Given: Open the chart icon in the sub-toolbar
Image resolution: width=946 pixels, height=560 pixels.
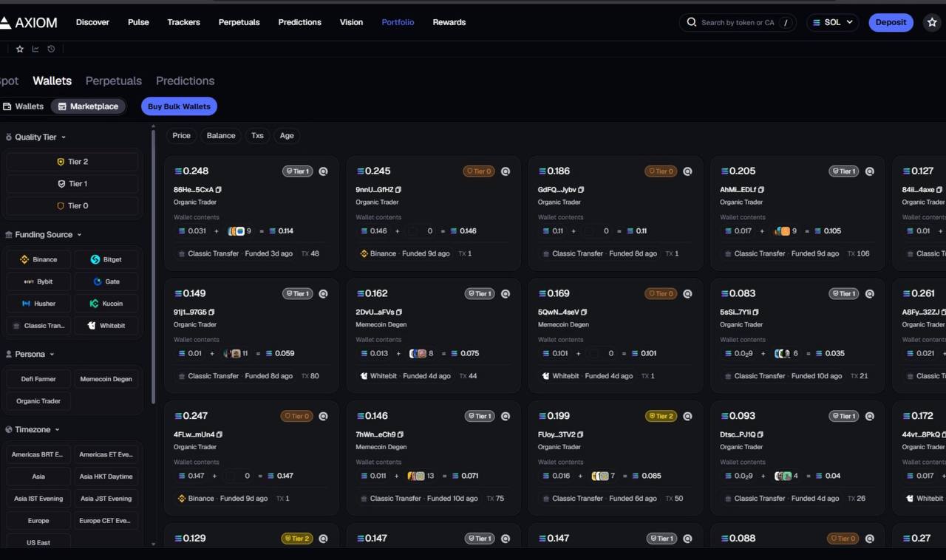Looking at the screenshot, I should click(x=35, y=49).
